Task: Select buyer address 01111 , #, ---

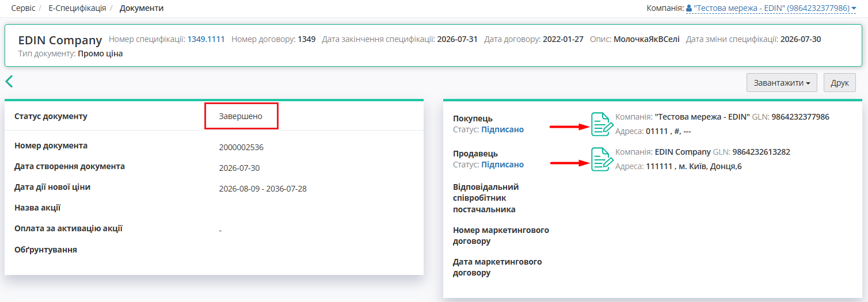Action: (668, 131)
